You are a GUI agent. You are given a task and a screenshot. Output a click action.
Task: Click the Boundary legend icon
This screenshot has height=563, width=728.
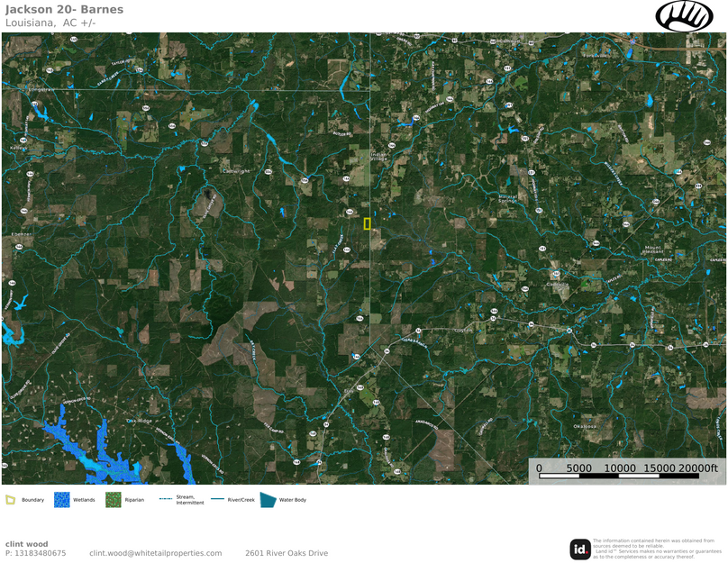pyautogui.click(x=11, y=499)
